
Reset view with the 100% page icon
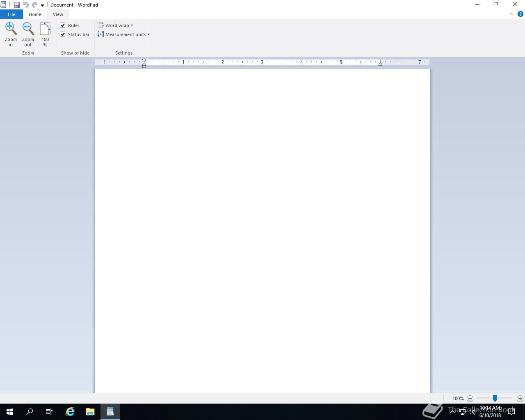[x=45, y=29]
